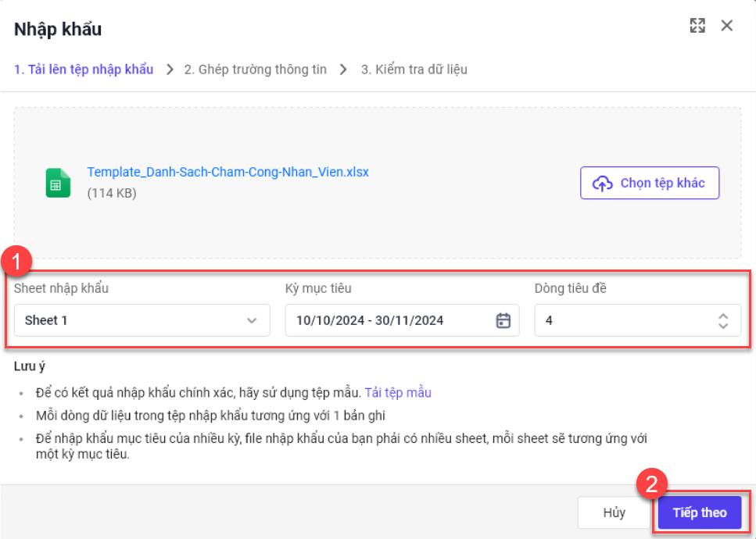Click the Dòng tiêu đề number field
Viewport: 756px width, 539px height.
[637, 320]
